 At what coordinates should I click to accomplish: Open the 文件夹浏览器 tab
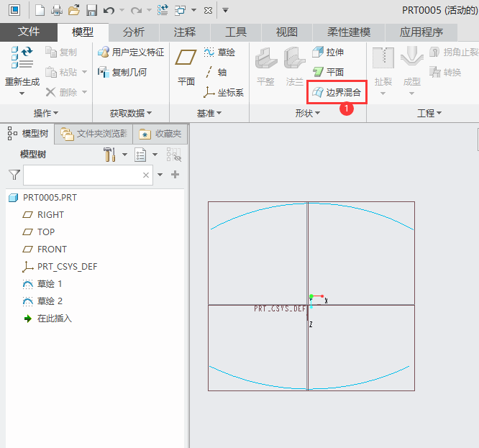coord(93,134)
